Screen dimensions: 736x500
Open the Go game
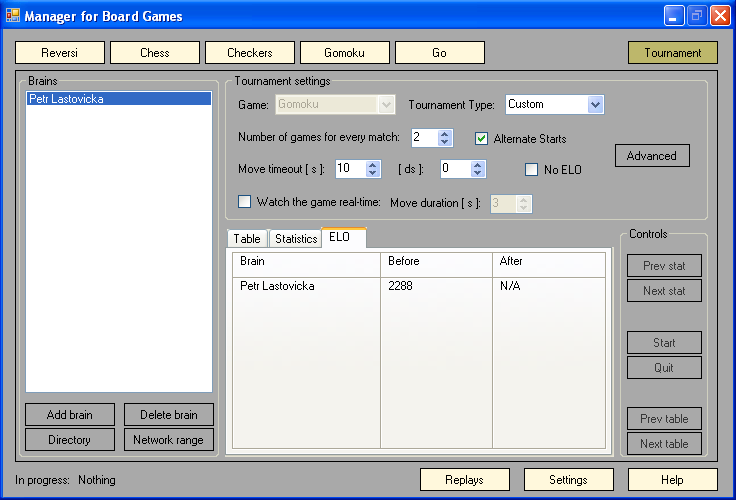click(440, 53)
